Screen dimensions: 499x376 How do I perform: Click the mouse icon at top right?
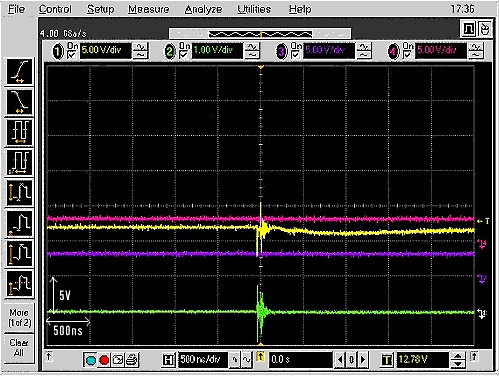[x=485, y=29]
